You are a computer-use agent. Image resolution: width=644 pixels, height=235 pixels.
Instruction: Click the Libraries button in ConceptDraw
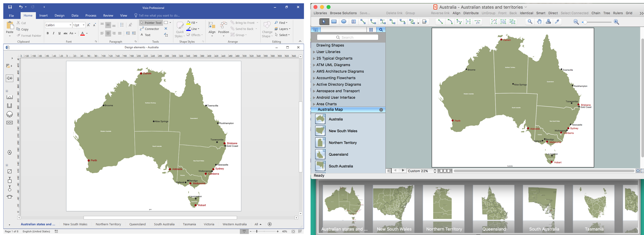click(320, 13)
